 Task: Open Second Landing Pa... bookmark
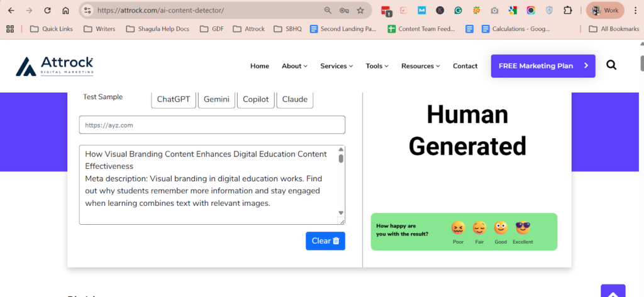pos(343,29)
